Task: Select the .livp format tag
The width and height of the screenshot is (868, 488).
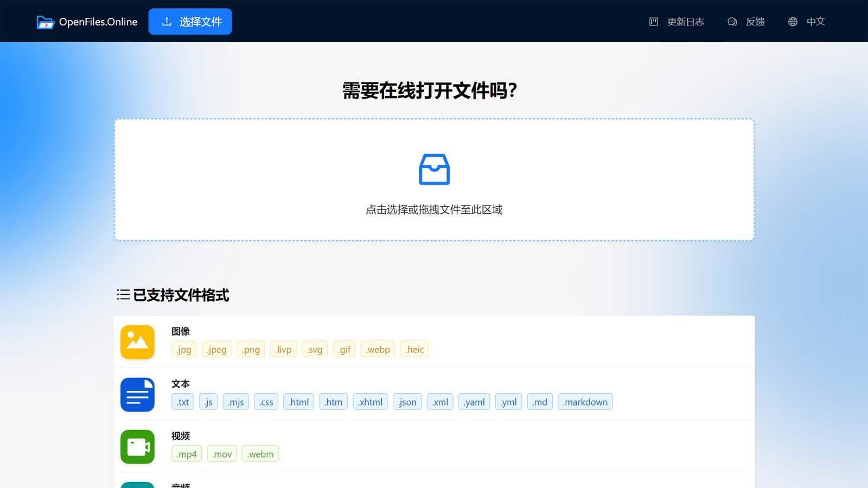Action: coord(284,349)
